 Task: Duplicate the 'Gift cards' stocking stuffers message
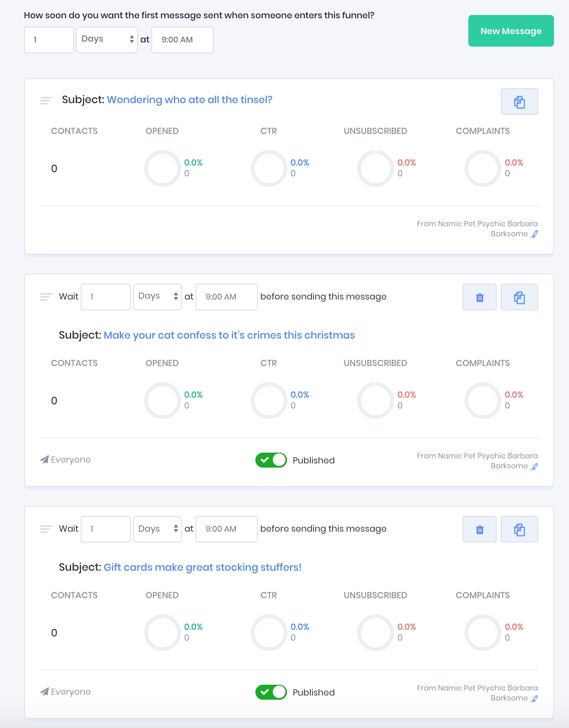(519, 529)
